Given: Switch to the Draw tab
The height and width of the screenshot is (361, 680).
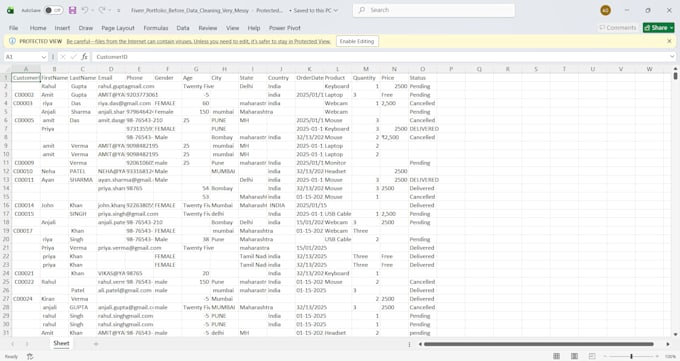Looking at the screenshot, I should tap(86, 28).
